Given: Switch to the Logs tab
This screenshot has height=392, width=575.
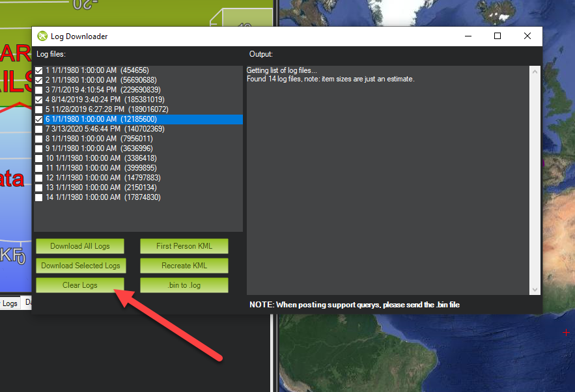Looking at the screenshot, I should (x=9, y=303).
